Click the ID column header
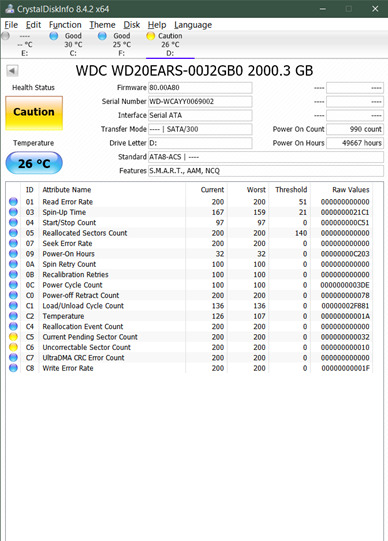The width and height of the screenshot is (388, 541). point(30,190)
